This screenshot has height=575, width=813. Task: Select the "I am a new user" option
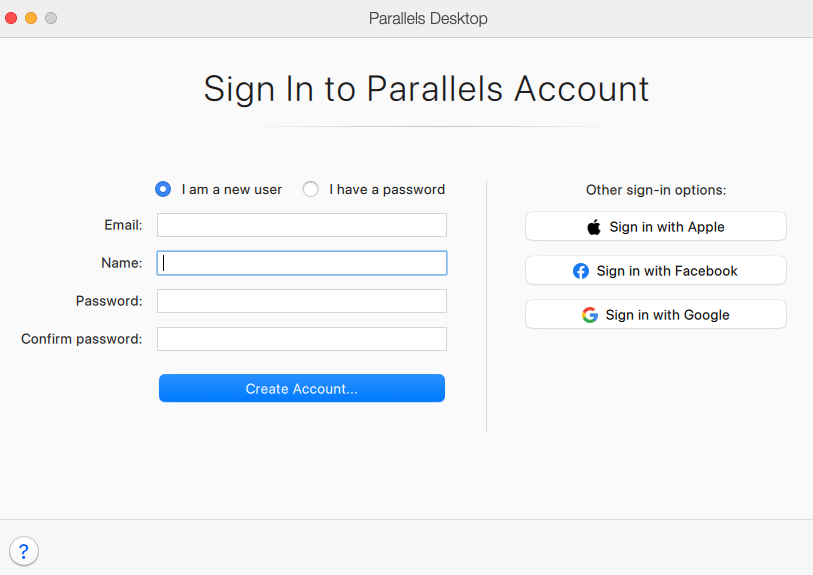(163, 189)
